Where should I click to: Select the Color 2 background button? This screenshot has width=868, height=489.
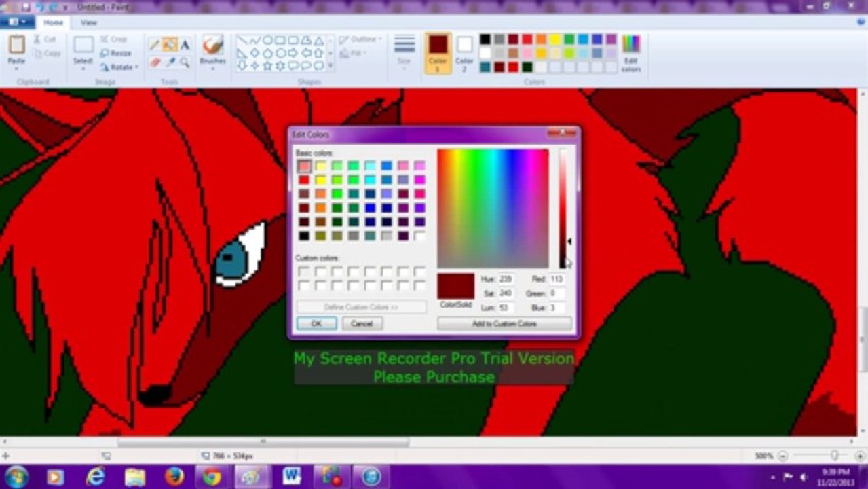click(x=465, y=53)
